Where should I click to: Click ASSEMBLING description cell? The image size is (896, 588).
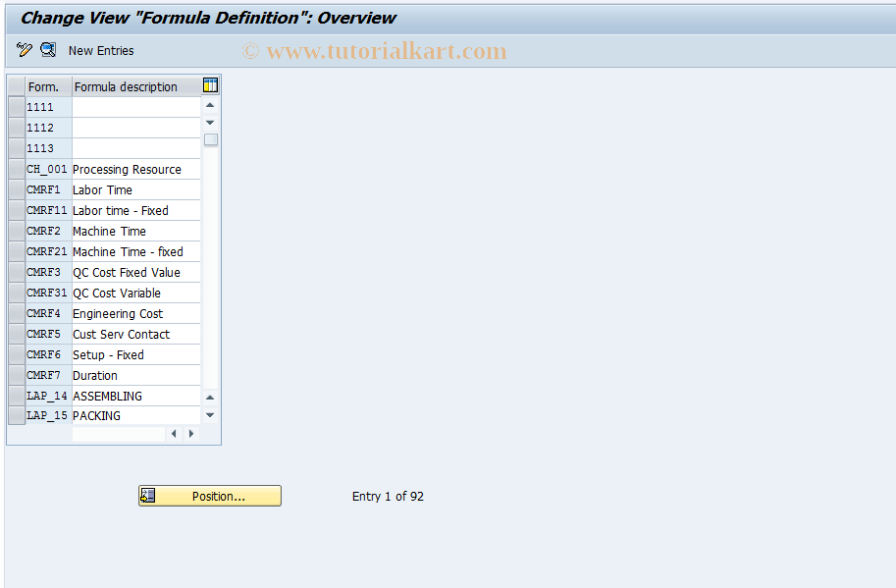(136, 396)
